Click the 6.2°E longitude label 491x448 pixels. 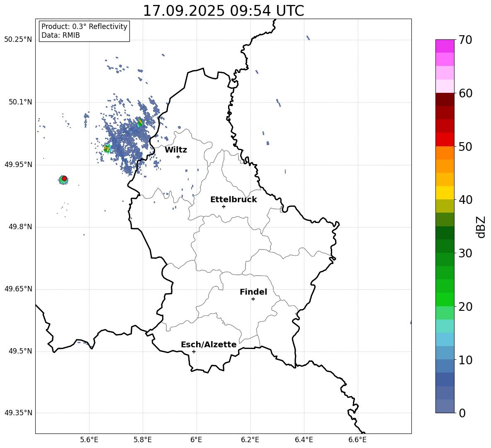[x=250, y=440]
